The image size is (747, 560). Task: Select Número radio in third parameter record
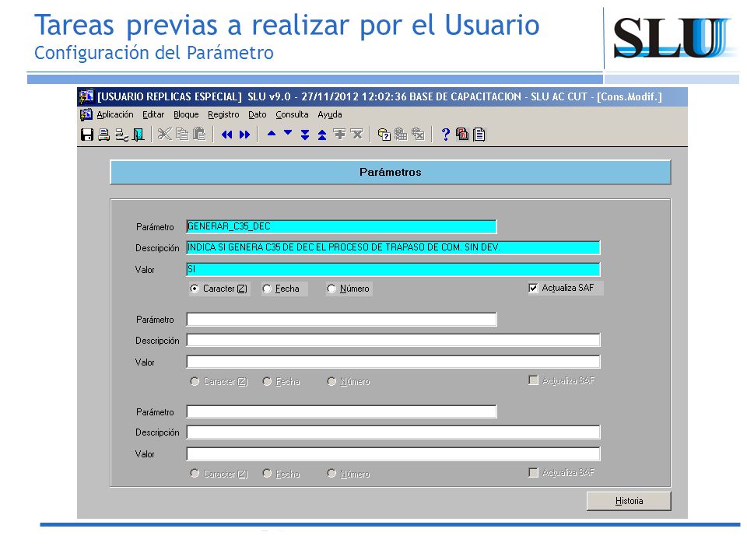[331, 474]
